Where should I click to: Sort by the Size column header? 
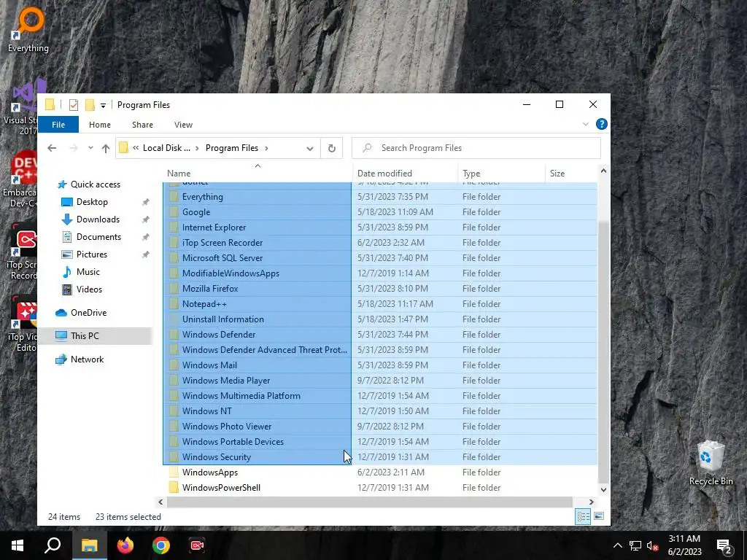570,174
